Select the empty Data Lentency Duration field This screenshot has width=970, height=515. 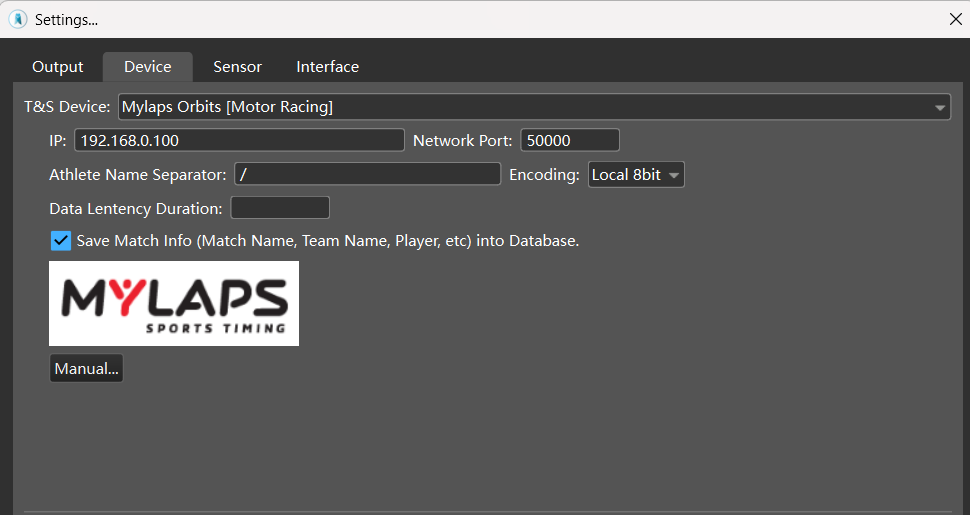click(280, 209)
